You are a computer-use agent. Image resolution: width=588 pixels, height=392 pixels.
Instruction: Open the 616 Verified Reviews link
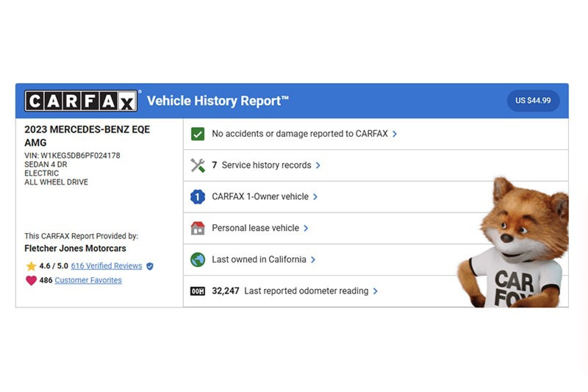107,266
